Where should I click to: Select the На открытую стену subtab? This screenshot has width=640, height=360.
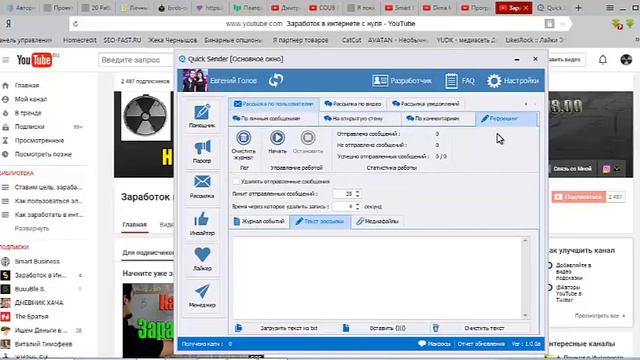tap(360, 118)
